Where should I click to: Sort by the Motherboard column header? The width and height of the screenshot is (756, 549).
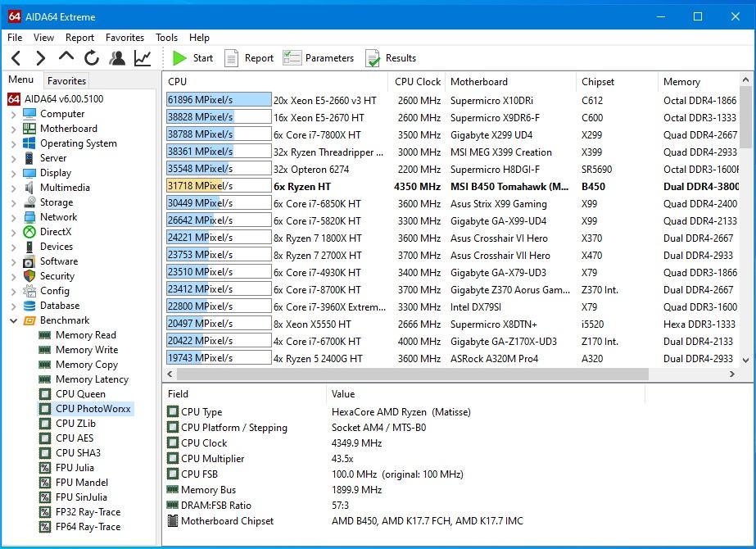pyautogui.click(x=510, y=81)
